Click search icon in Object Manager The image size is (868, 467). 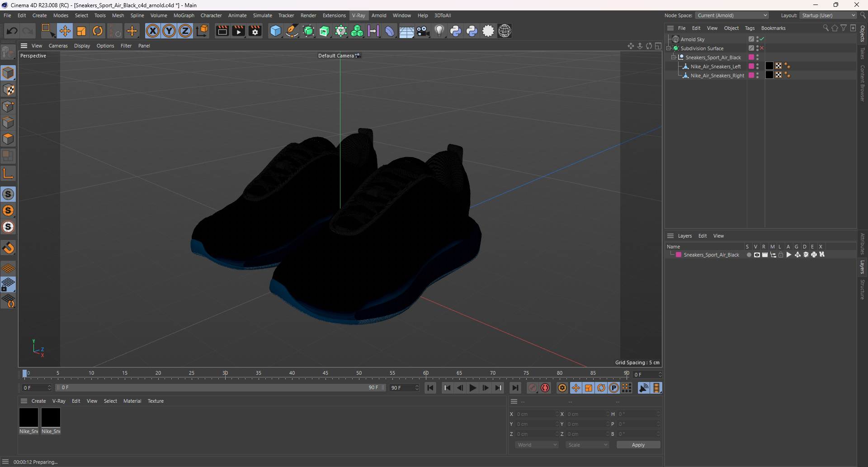click(826, 28)
